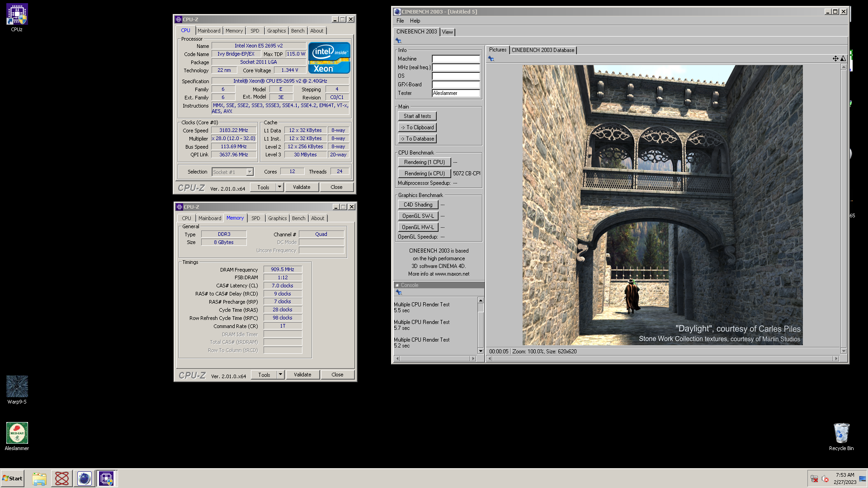Click into the Machine input field
The height and width of the screenshot is (488, 868).
456,59
